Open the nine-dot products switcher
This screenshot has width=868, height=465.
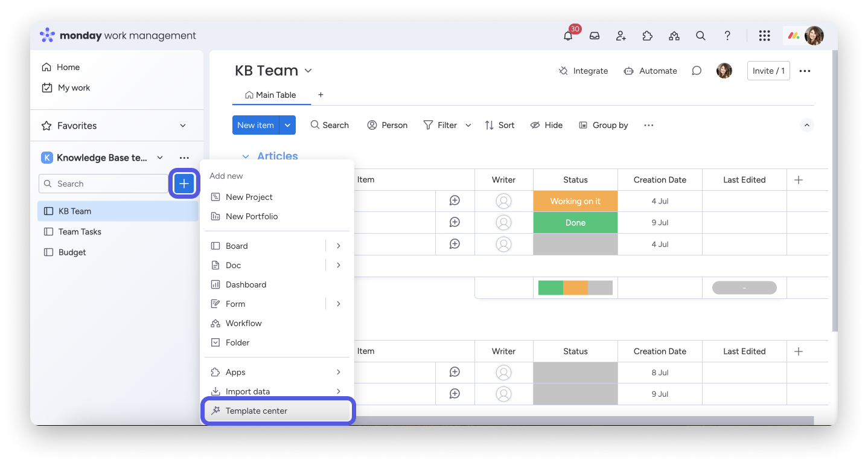764,36
